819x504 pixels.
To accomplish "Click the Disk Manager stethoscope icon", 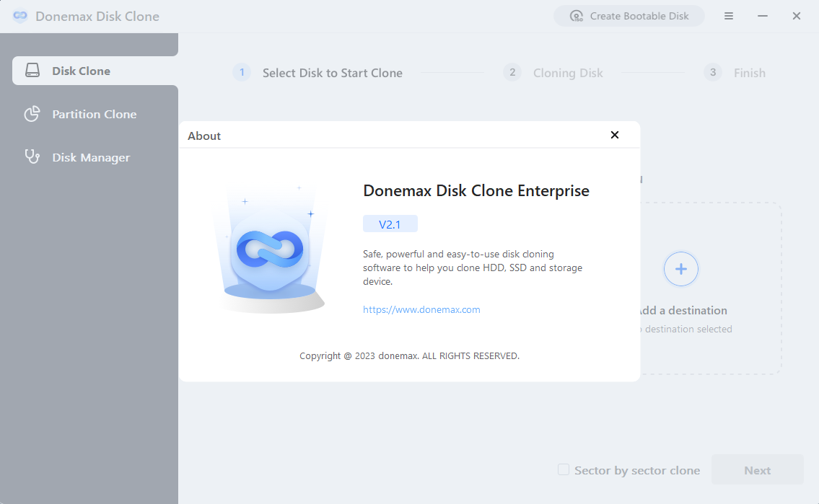I will (x=32, y=156).
